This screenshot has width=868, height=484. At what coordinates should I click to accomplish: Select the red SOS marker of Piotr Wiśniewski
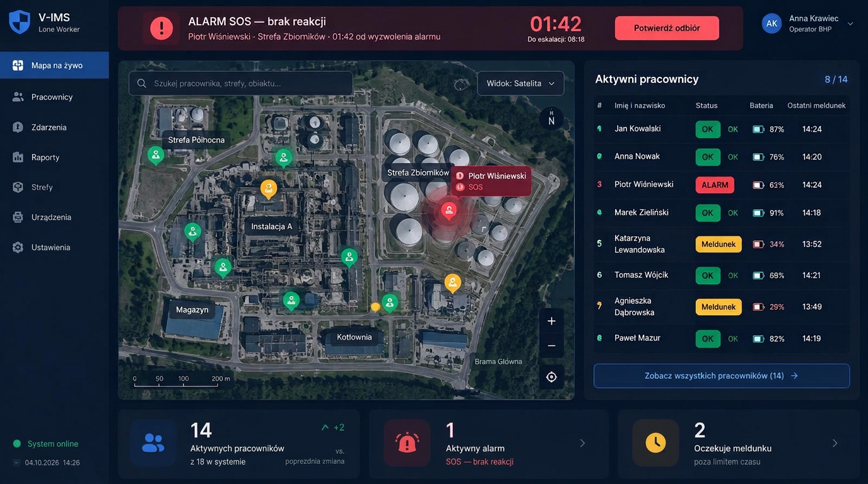(449, 210)
